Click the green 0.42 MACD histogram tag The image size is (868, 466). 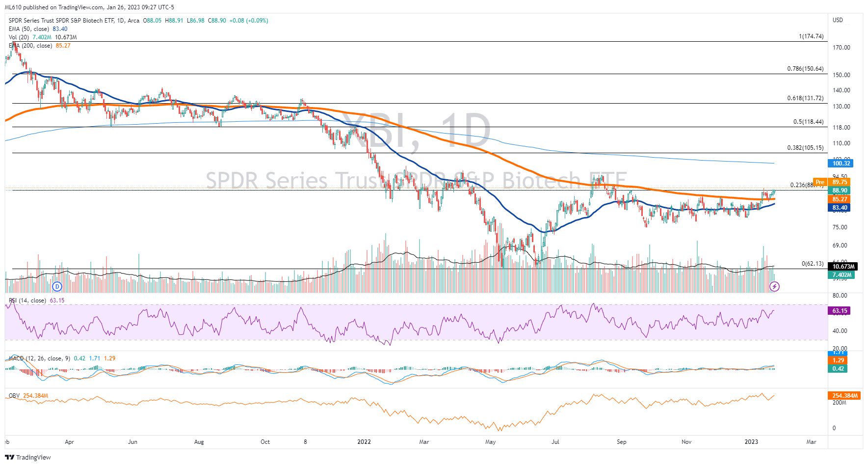point(838,369)
